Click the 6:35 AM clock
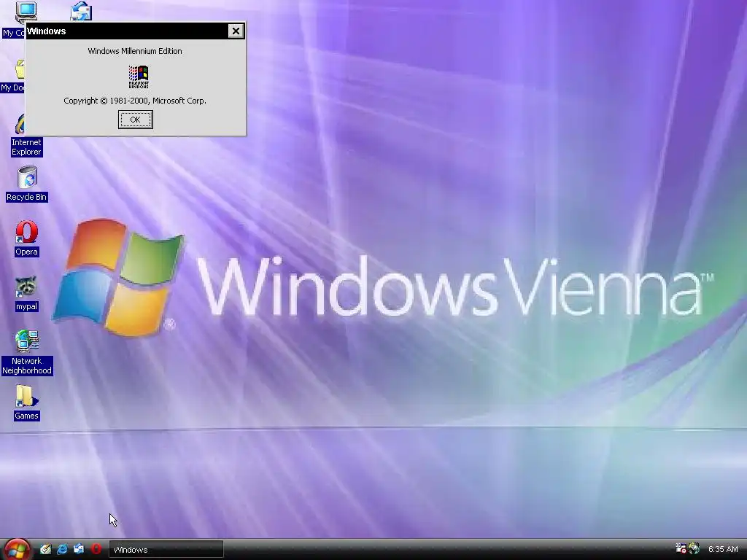 (723, 549)
